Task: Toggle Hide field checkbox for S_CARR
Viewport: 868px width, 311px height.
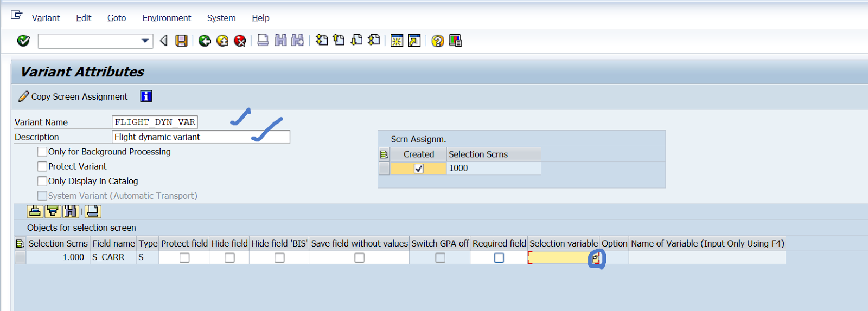Action: coord(229,258)
